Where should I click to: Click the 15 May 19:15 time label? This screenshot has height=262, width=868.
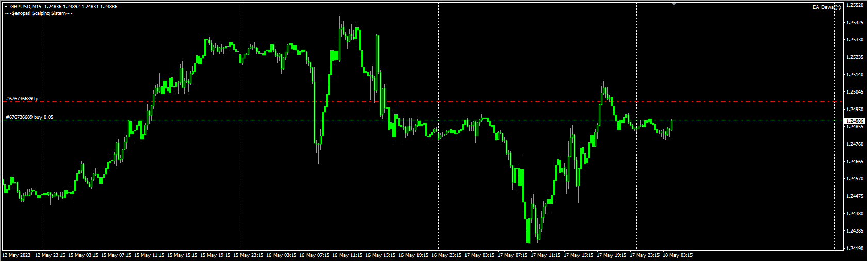pos(215,255)
